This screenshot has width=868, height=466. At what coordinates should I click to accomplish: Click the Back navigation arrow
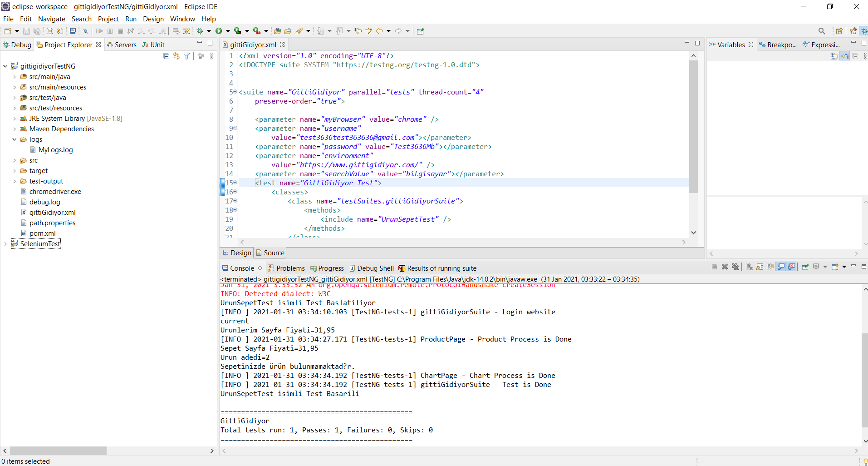[x=379, y=31]
